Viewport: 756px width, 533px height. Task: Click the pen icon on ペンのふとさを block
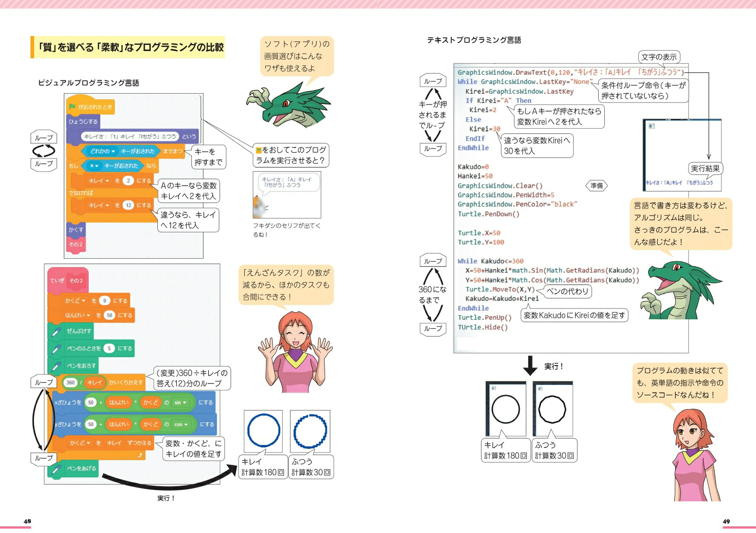56,349
